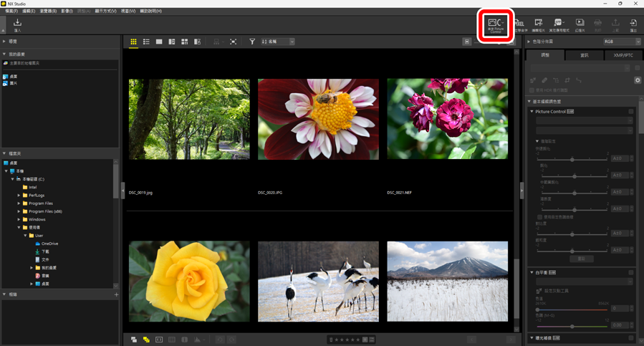Expand the Program Files folder node
This screenshot has width=644, height=346.
point(19,203)
